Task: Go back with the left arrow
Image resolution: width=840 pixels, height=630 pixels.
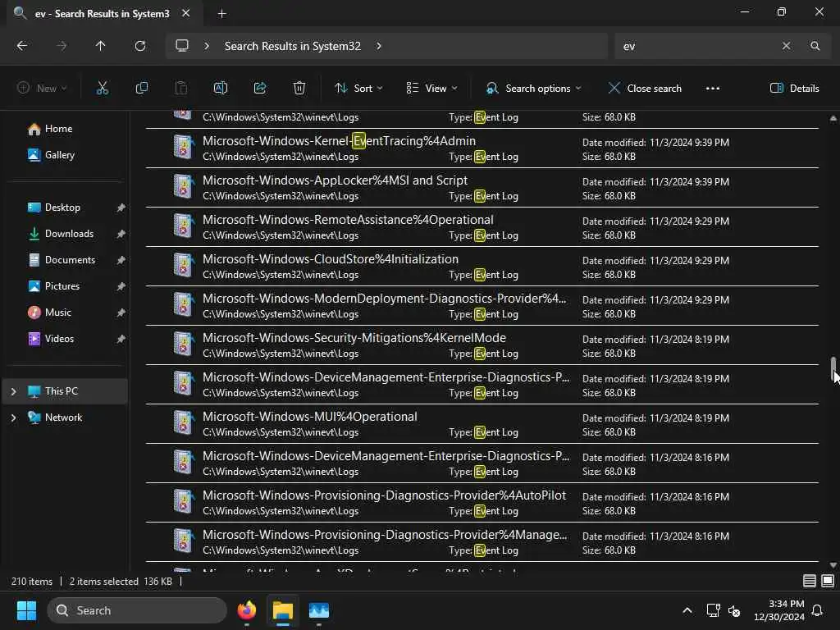Action: [22, 46]
